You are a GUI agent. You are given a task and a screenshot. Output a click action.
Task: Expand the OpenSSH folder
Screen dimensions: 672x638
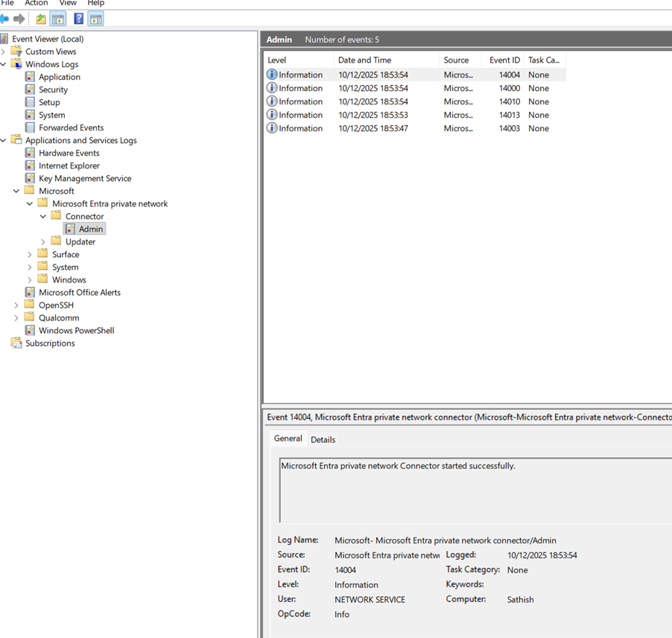tap(16, 305)
